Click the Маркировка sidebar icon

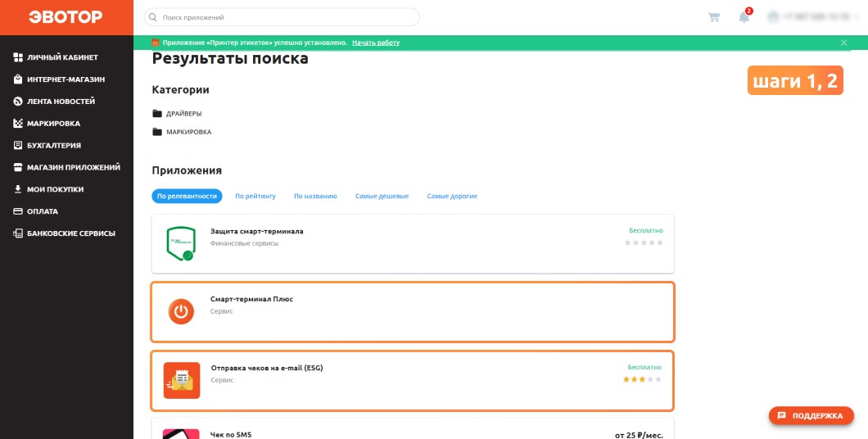[x=18, y=124]
